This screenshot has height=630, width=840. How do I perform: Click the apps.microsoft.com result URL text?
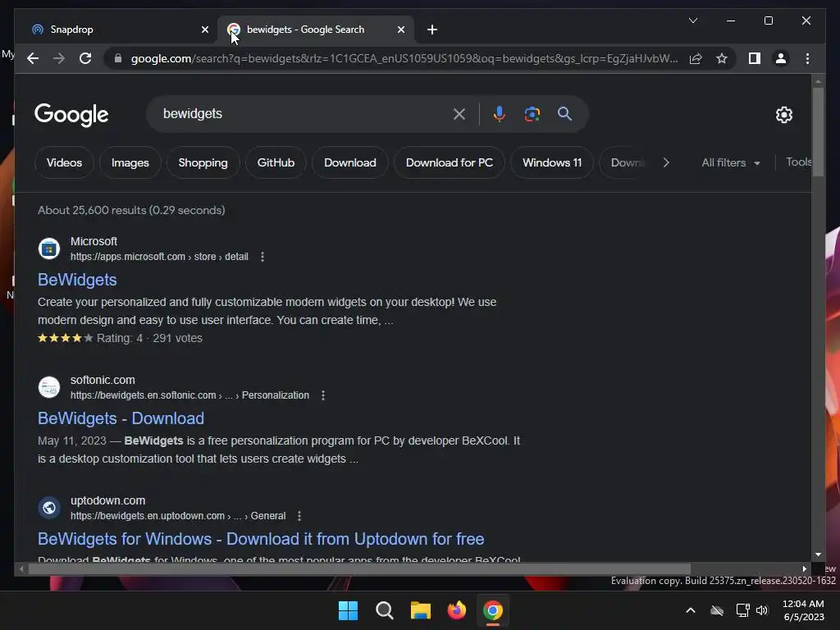(159, 257)
